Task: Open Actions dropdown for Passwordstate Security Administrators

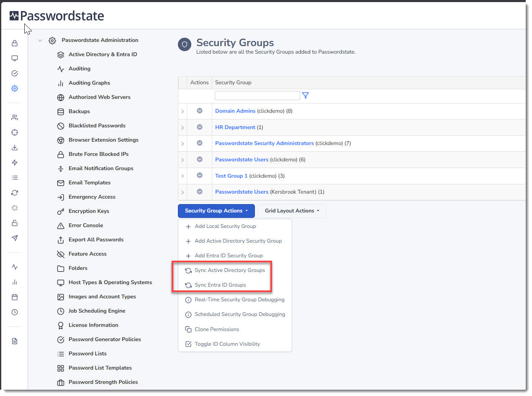Action: 200,143
